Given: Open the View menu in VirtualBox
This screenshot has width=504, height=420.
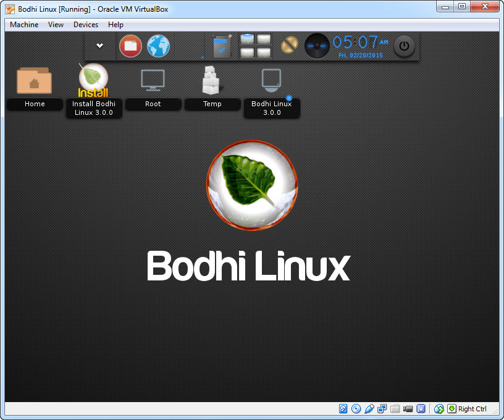Looking at the screenshot, I should (x=56, y=25).
